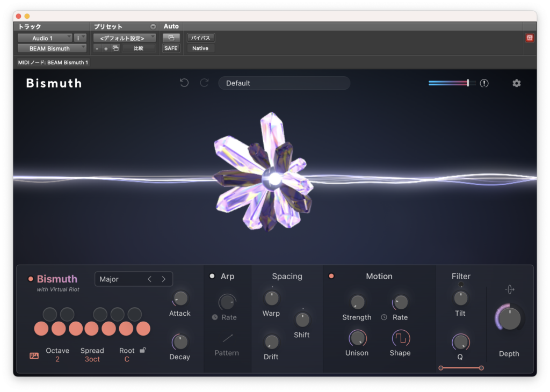The image size is (550, 392).
Task: Click the orbit icon above Depth
Action: pyautogui.click(x=510, y=289)
